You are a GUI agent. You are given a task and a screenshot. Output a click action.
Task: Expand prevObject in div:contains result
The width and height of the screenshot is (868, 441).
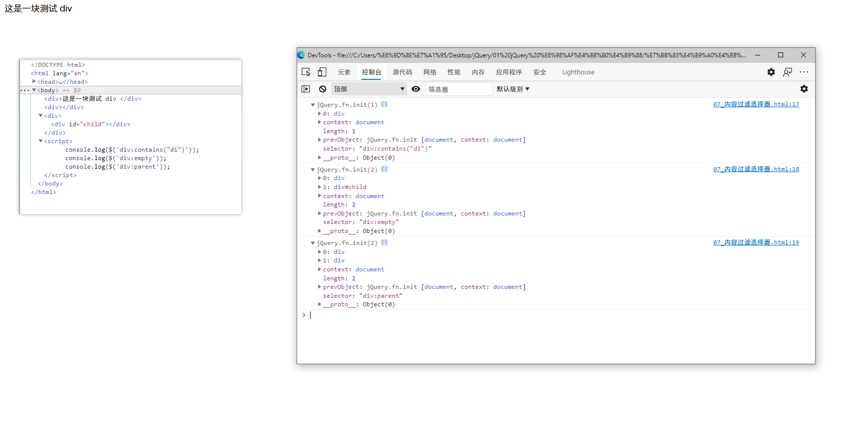(320, 140)
